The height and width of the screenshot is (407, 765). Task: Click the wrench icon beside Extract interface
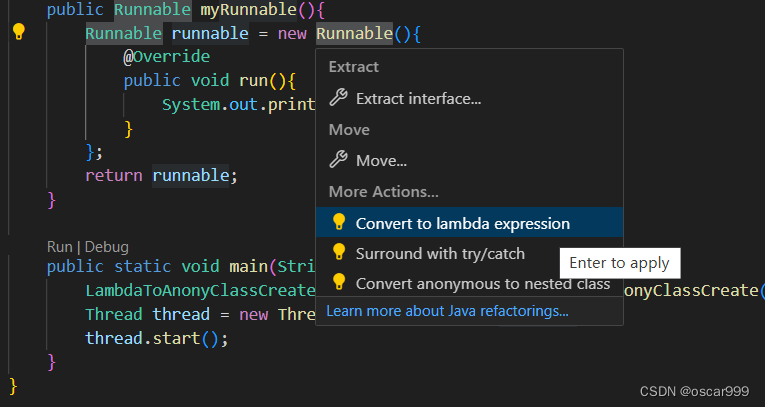click(x=338, y=98)
